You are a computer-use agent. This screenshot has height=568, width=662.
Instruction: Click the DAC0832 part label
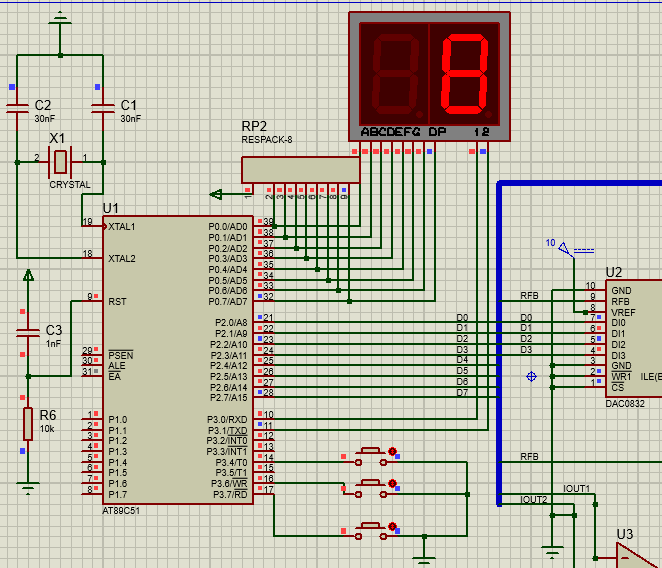pyautogui.click(x=625, y=403)
